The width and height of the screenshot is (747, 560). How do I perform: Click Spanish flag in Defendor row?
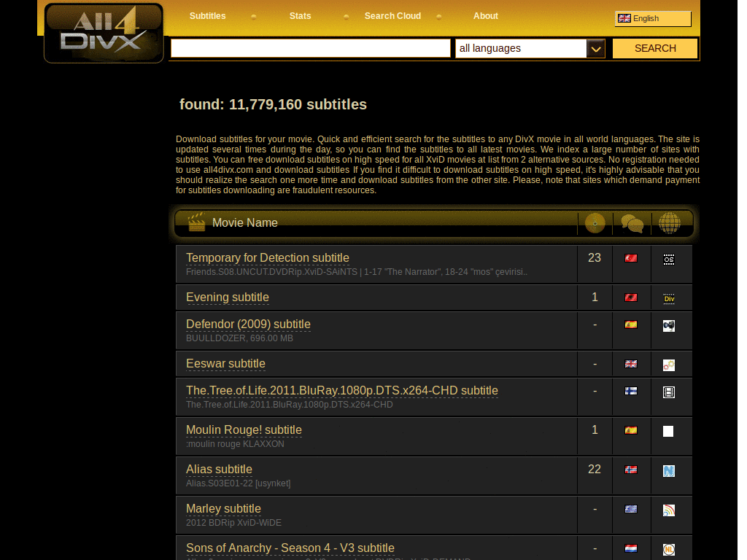tap(631, 324)
